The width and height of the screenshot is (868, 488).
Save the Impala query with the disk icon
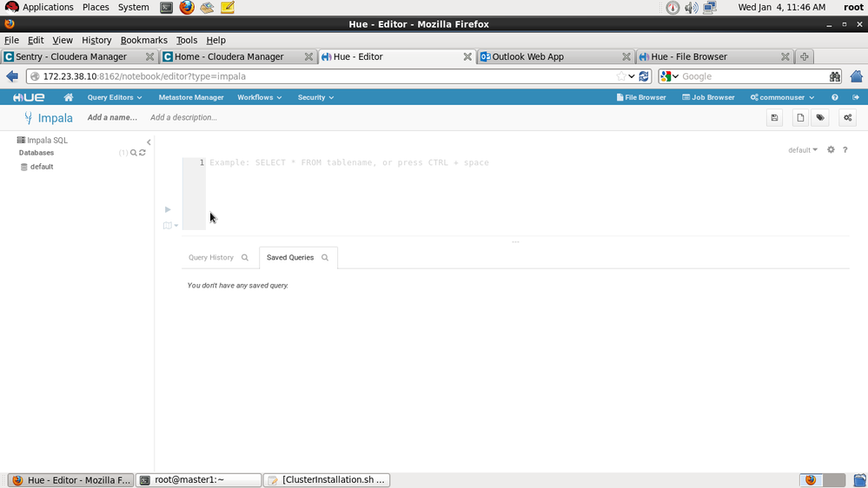click(x=774, y=118)
